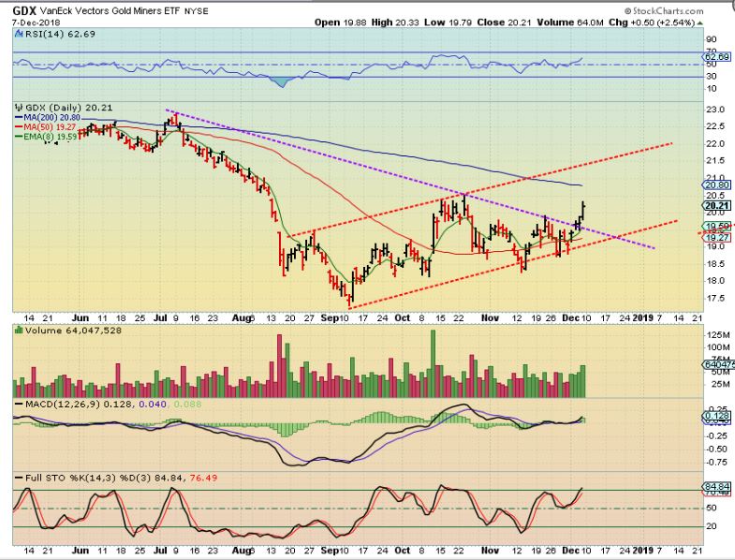Click the VanEck Vectors Gold Miners ETF name

coord(110,11)
